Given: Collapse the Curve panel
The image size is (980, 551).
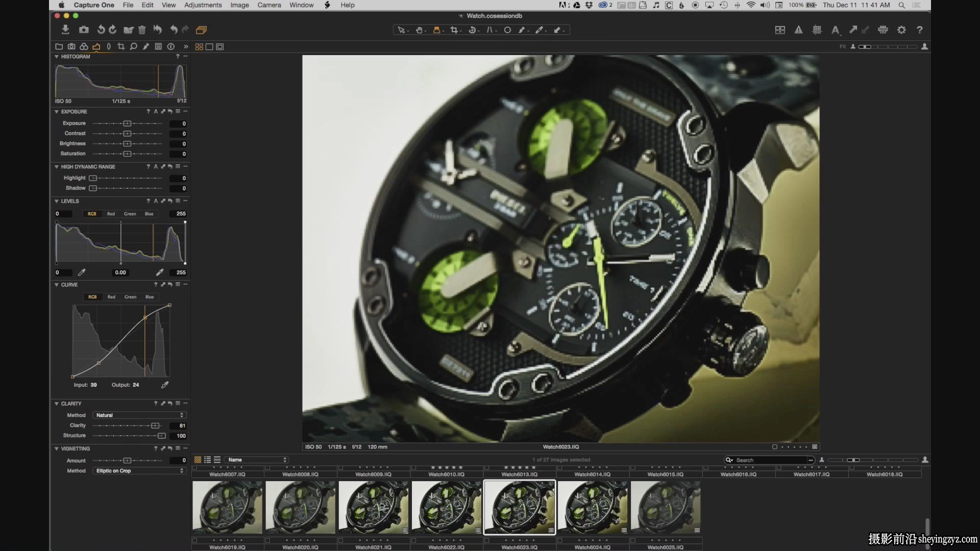Looking at the screenshot, I should [57, 285].
